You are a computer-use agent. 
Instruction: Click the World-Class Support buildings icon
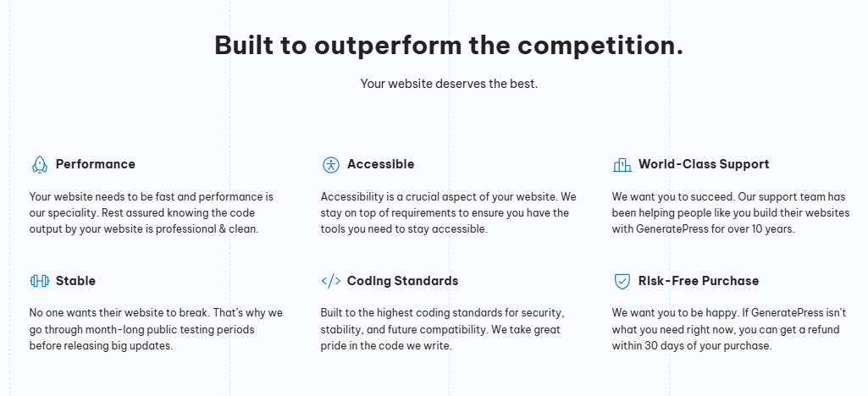(622, 164)
